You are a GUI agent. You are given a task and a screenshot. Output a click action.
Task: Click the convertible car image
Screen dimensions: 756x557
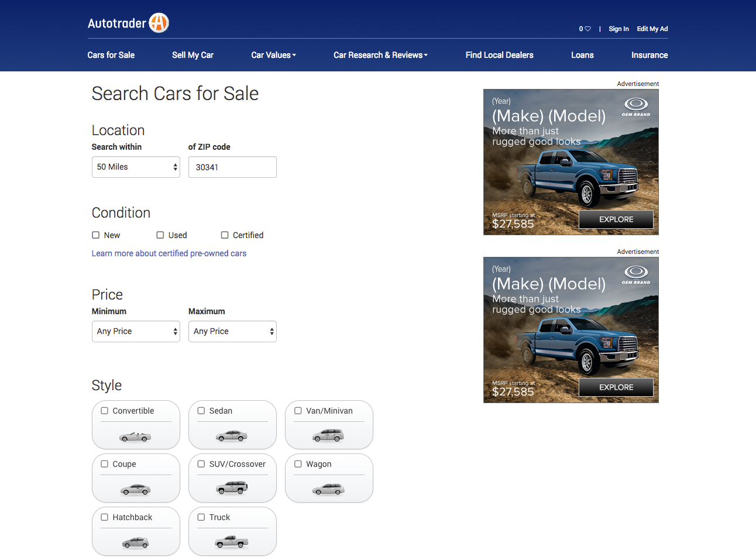pyautogui.click(x=135, y=436)
